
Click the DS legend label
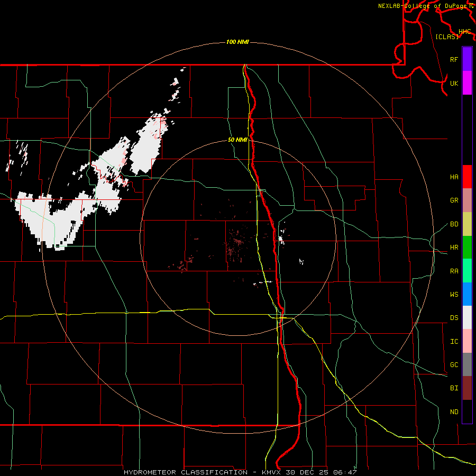point(454,318)
